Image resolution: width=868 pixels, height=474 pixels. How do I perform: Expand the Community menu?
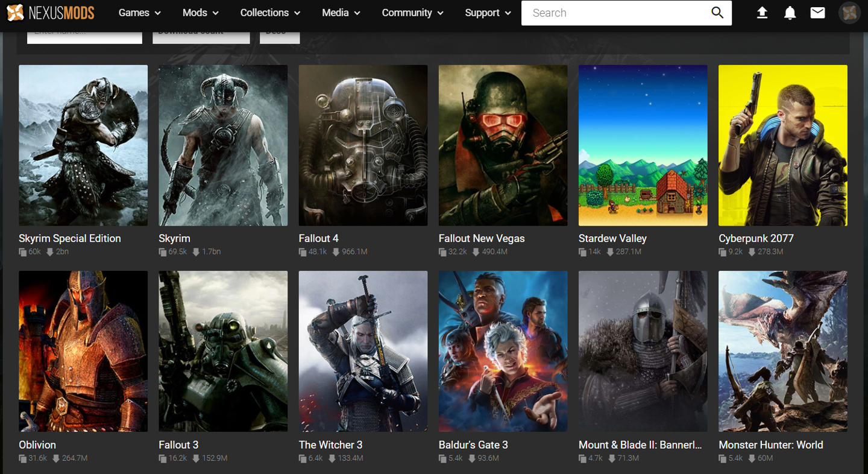(x=412, y=13)
